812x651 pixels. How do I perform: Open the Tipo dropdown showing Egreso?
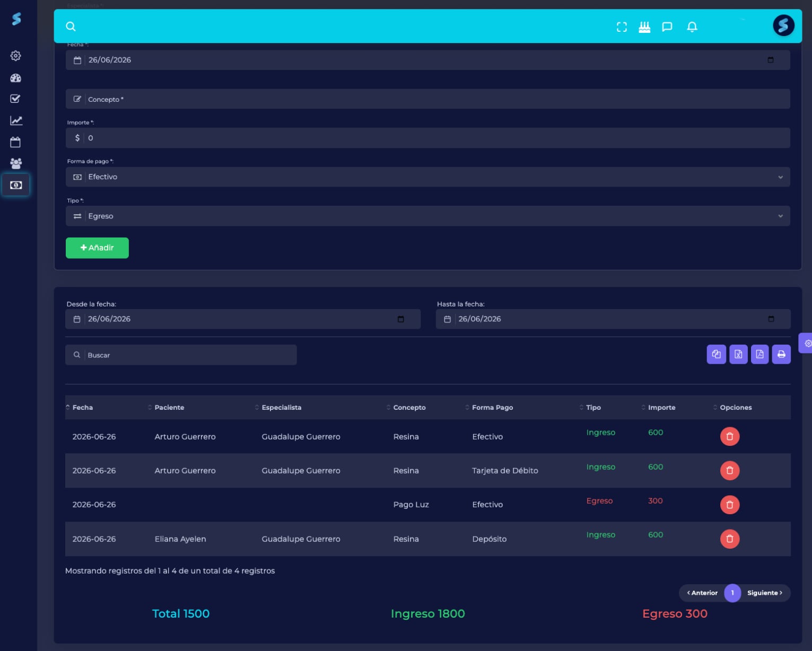(428, 216)
